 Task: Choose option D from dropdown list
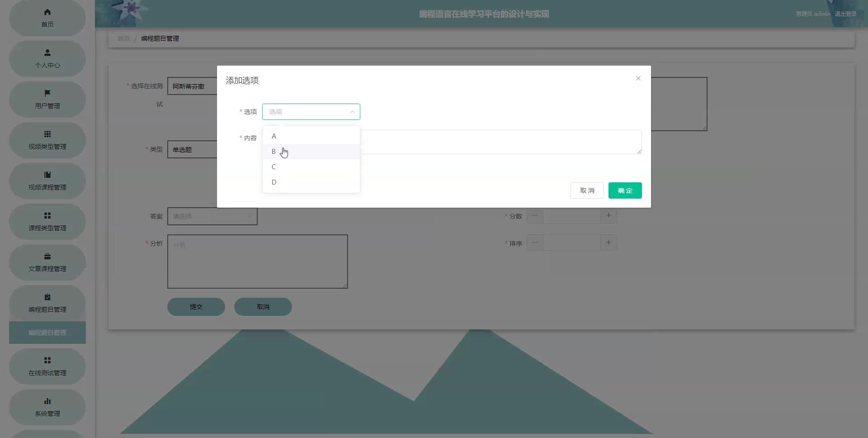coord(311,182)
